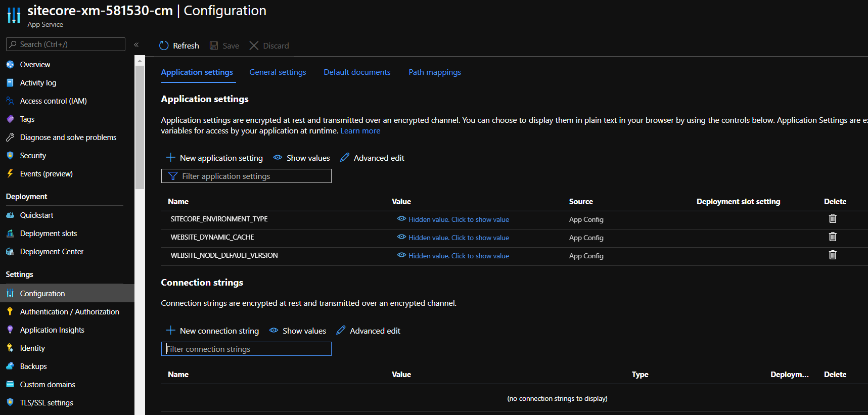Switch to General settings tab
Screen dimensions: 868x415
click(x=278, y=72)
